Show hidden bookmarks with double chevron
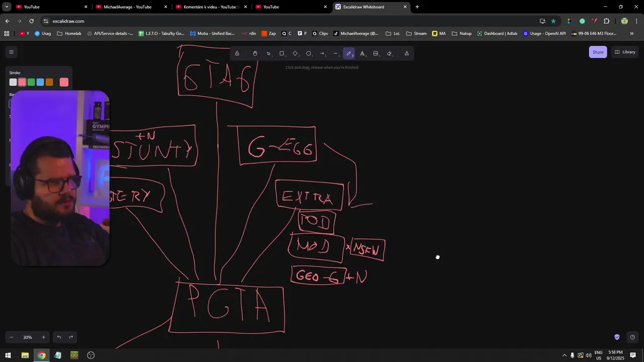 coord(632,34)
